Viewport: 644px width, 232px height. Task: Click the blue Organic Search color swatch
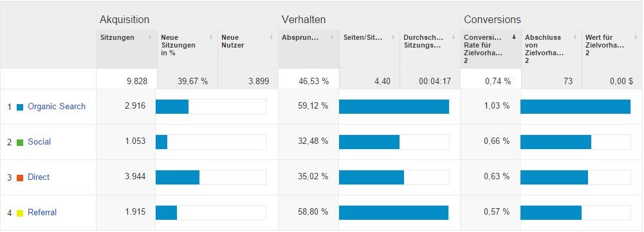(20, 107)
